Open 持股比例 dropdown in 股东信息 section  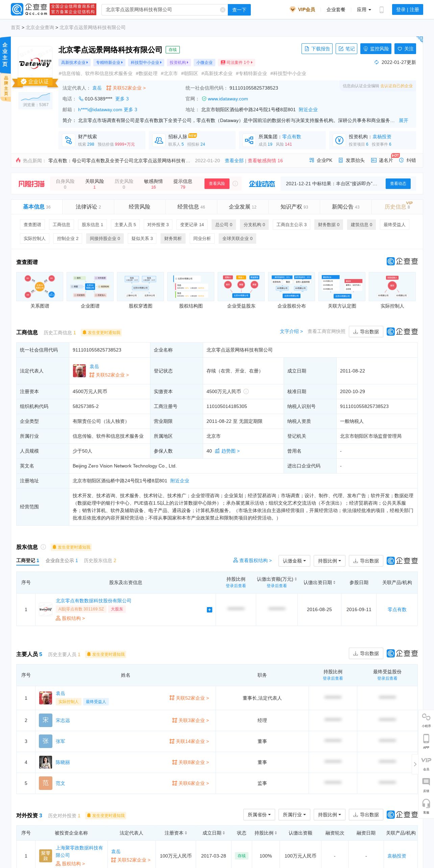click(x=330, y=561)
